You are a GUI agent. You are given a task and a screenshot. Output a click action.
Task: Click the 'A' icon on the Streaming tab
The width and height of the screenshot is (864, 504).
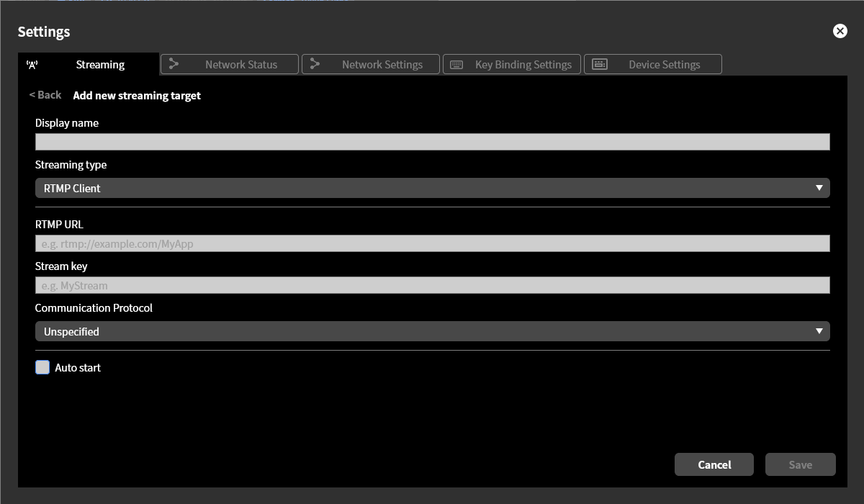point(32,64)
